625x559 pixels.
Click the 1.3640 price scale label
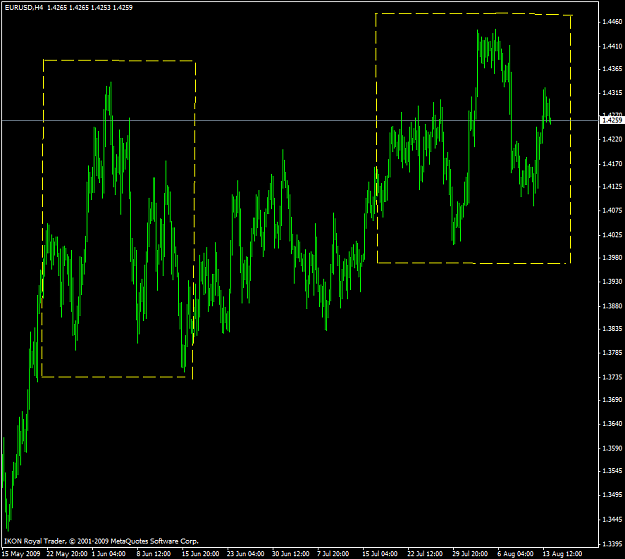[x=612, y=423]
